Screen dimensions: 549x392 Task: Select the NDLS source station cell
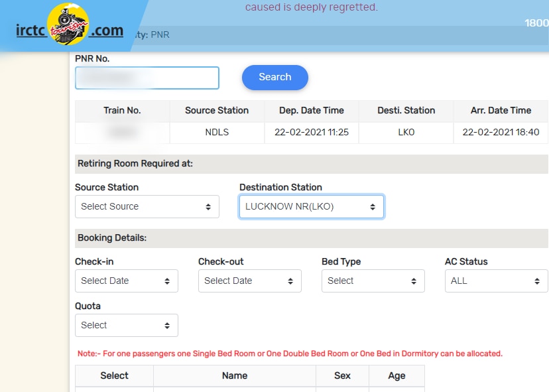(217, 132)
